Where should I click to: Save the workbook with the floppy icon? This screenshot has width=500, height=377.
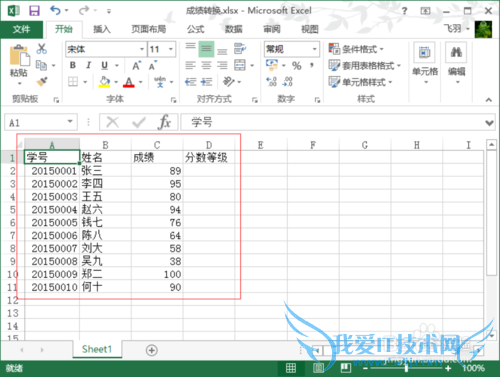(x=34, y=11)
